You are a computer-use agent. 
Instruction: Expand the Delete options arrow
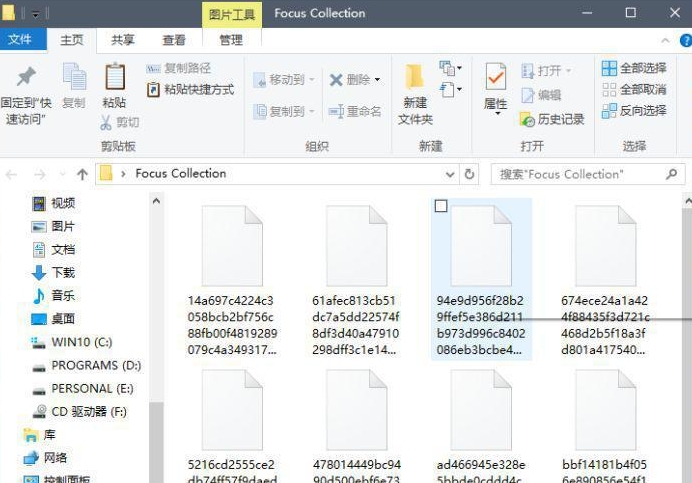[377, 80]
